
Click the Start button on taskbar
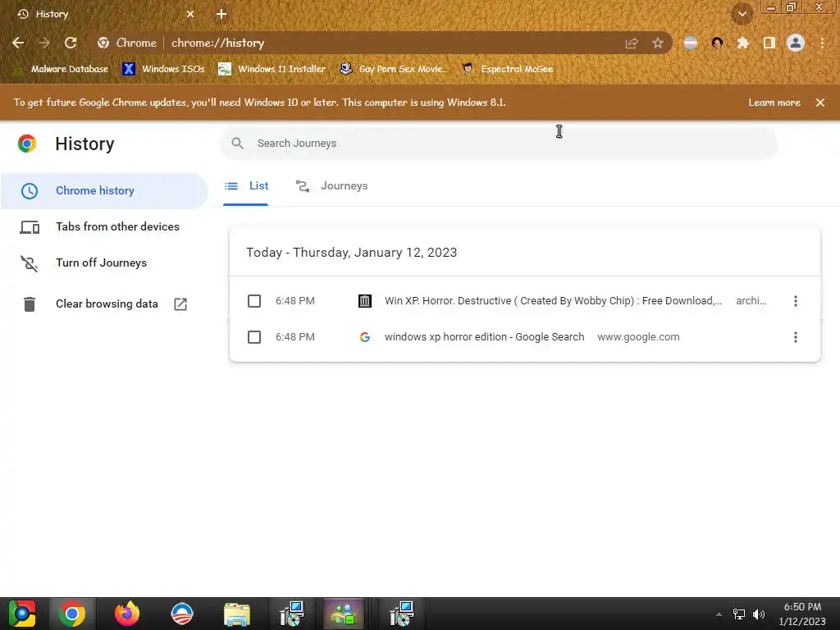(22, 614)
